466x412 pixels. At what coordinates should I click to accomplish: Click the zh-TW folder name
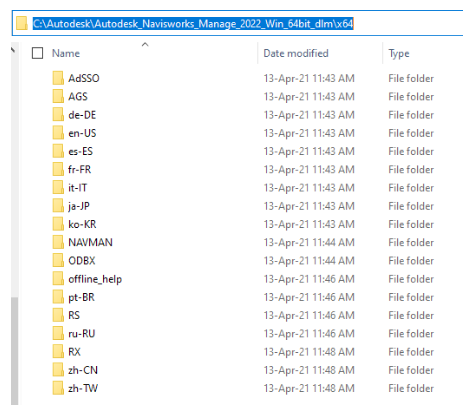(83, 388)
